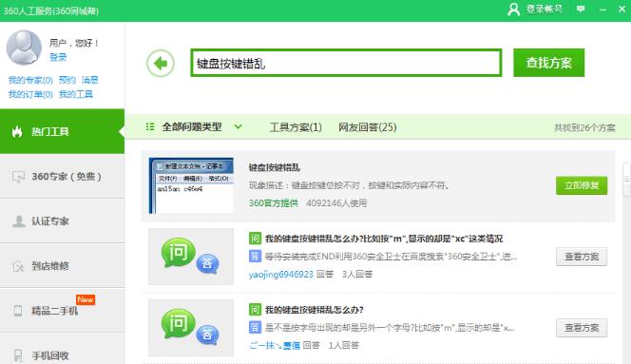631x364 pixels.
Task: Click the 答 icon of first Q&A answer
Action: click(x=255, y=256)
